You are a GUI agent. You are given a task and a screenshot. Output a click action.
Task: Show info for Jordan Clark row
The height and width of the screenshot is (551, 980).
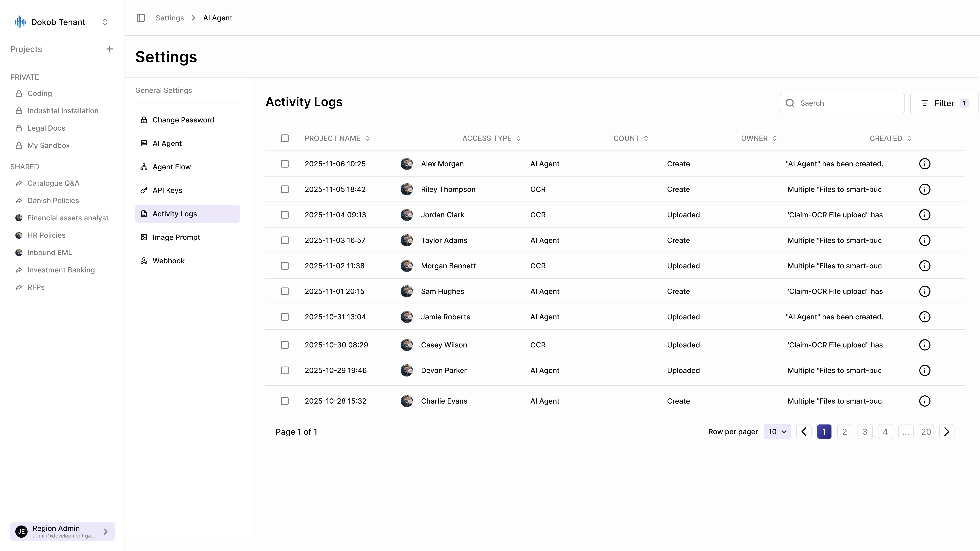tap(925, 215)
